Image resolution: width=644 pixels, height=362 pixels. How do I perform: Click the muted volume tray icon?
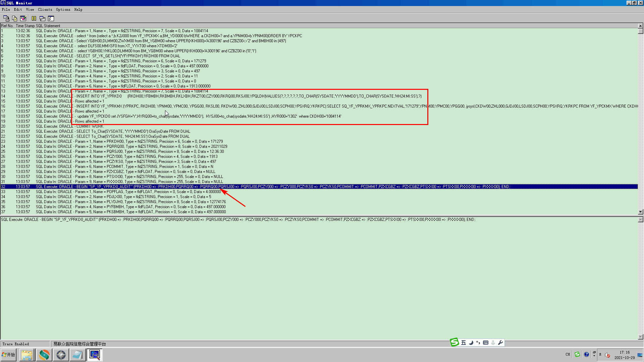pyautogui.click(x=607, y=355)
